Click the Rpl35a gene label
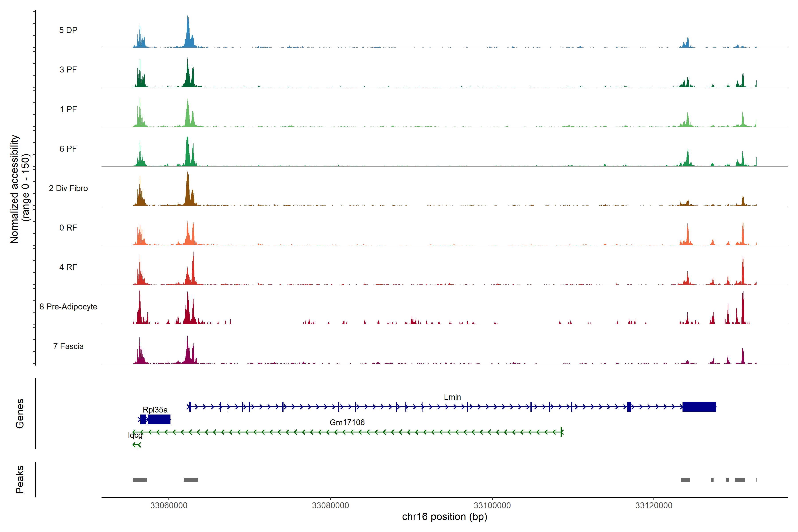This screenshot has width=798, height=532. click(155, 410)
